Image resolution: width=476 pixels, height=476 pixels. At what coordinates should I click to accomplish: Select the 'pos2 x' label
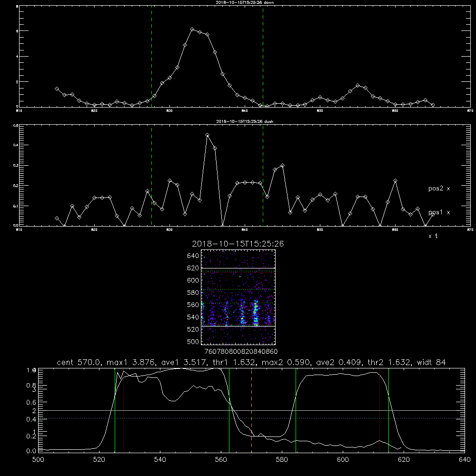pyautogui.click(x=439, y=188)
